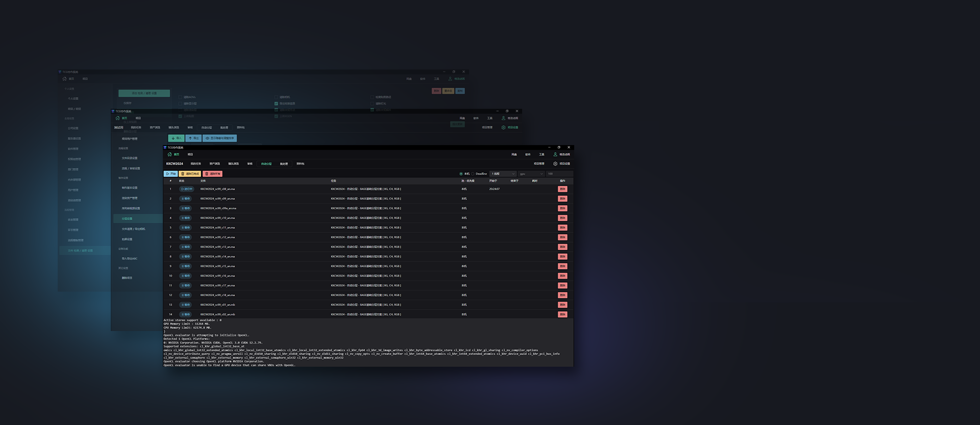
Task: Switch to the highlighted green auto-layering tab
Action: coord(266,164)
